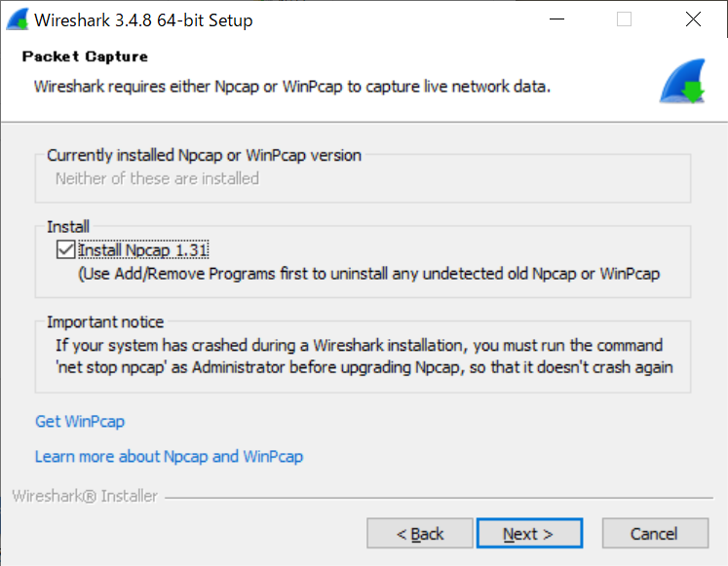Screen dimensions: 728x566
Task: Close the Wireshark Setup dialog
Action: [693, 19]
